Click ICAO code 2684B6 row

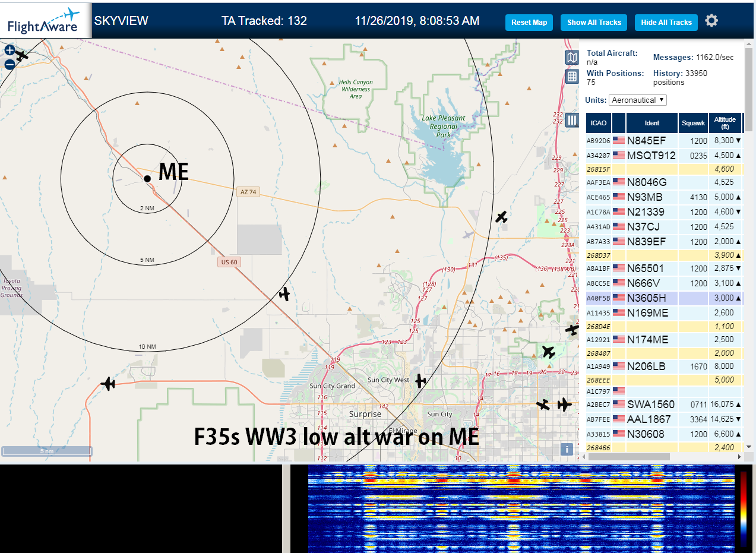(664, 448)
